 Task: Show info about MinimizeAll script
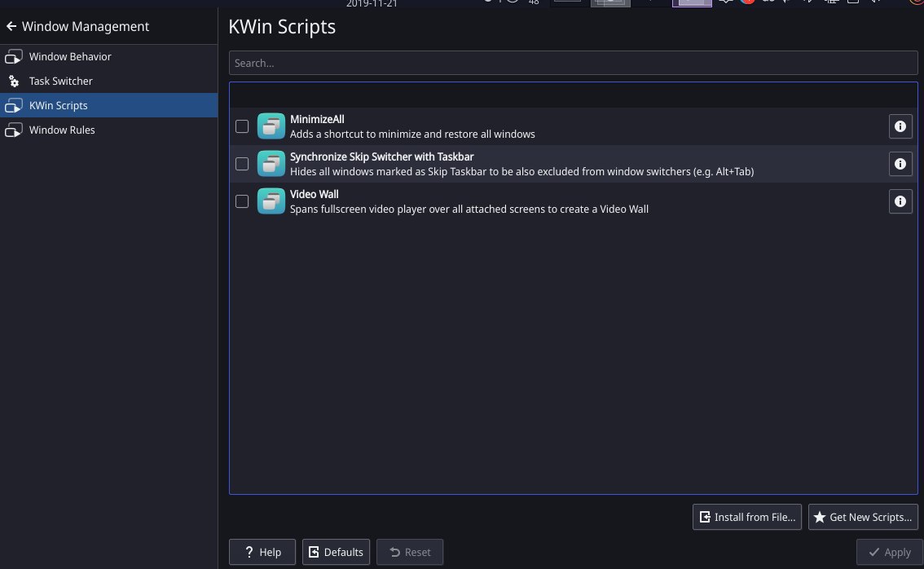pos(900,126)
